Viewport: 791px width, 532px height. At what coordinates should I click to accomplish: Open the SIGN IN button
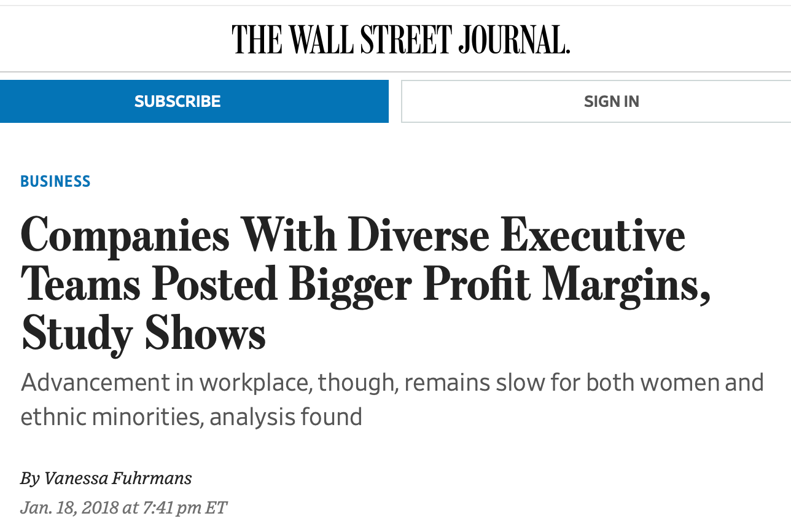[596, 101]
